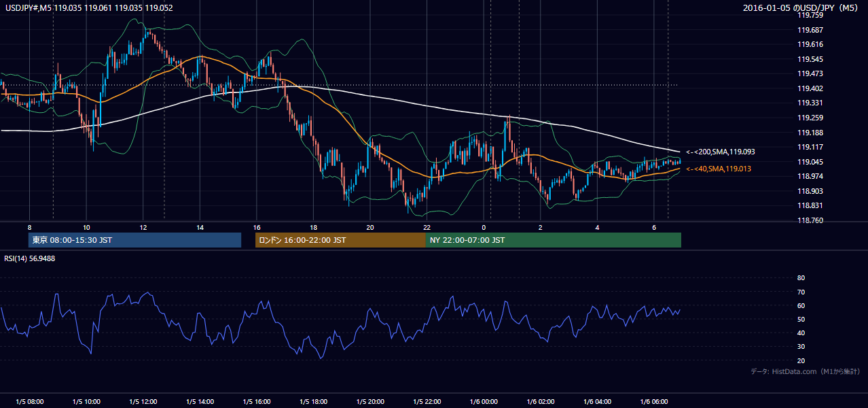
Task: Click the 1/5 12:00 time axis label
Action: click(x=143, y=402)
